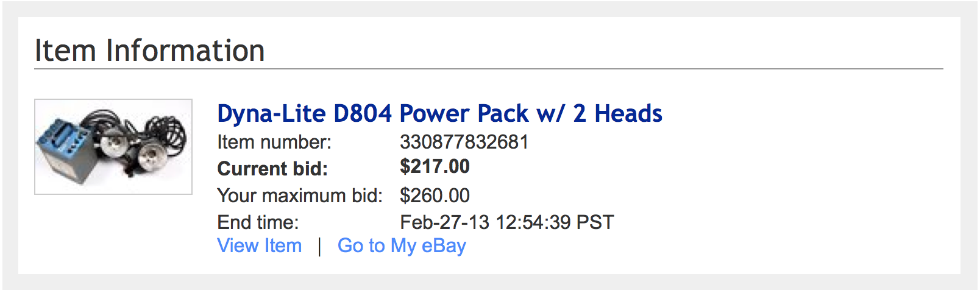980x296 pixels.
Task: Click the Feb-27-13 12:54:39 PST end time
Action: tap(506, 222)
